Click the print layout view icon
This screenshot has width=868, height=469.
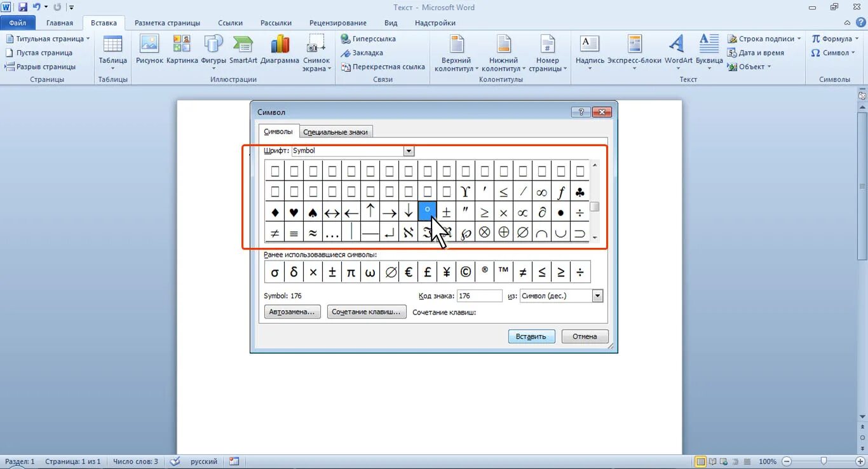point(700,461)
